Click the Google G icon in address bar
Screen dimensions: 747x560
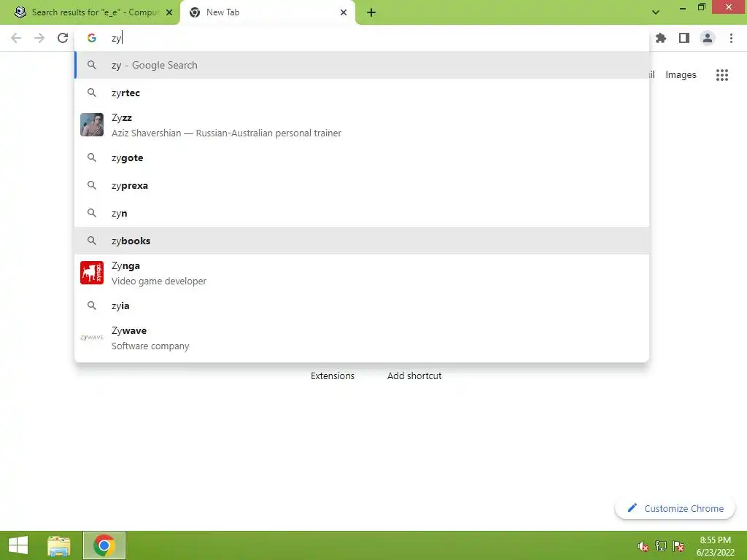(x=92, y=38)
